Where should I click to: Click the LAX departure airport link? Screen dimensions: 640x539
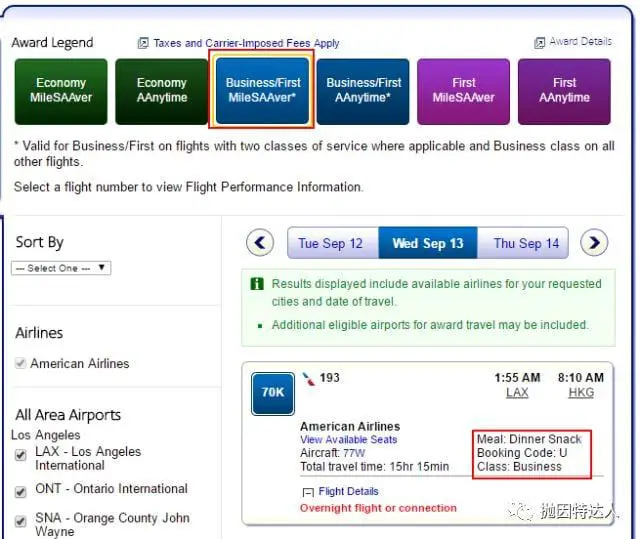pos(517,393)
